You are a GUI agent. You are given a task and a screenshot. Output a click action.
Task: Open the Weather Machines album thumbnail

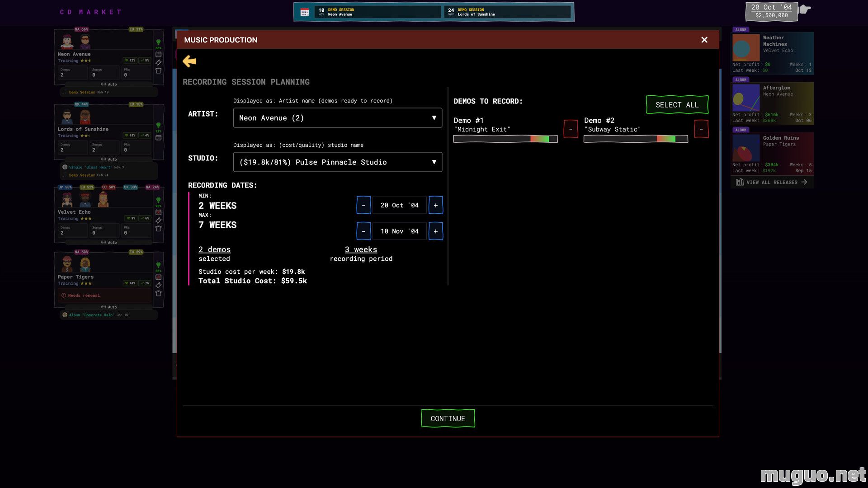[746, 47]
